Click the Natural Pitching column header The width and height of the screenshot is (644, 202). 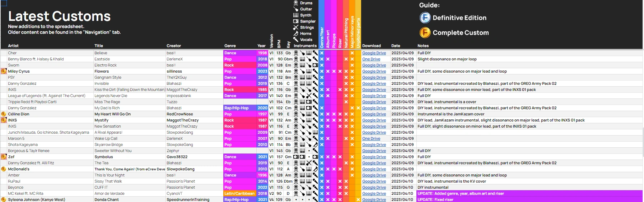(x=346, y=24)
